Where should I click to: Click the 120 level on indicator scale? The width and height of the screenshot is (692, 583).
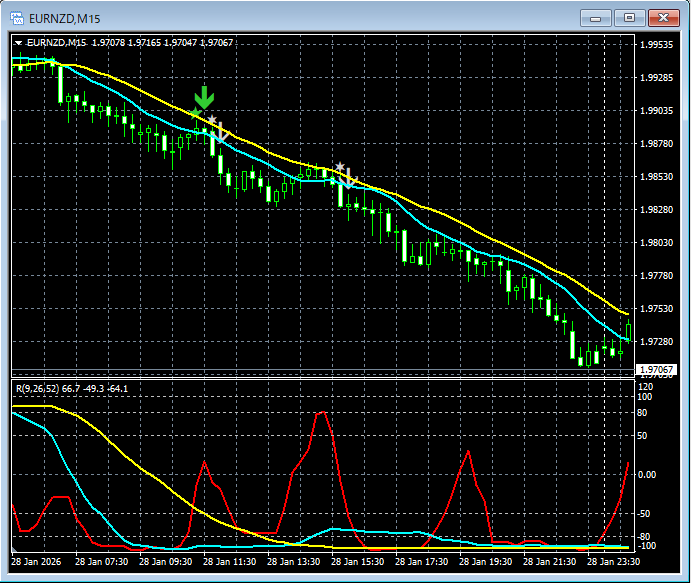(645, 386)
